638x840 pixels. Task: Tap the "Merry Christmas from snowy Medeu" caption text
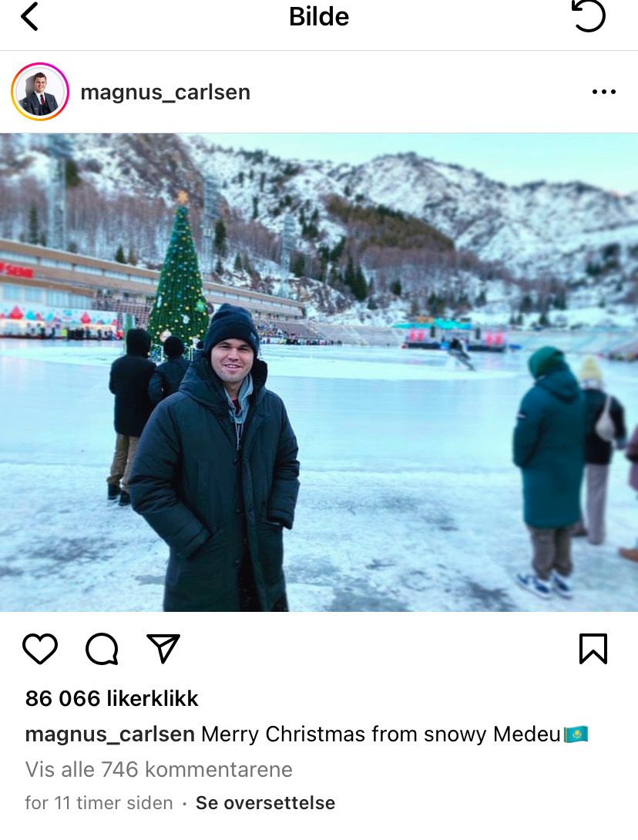[x=381, y=734]
